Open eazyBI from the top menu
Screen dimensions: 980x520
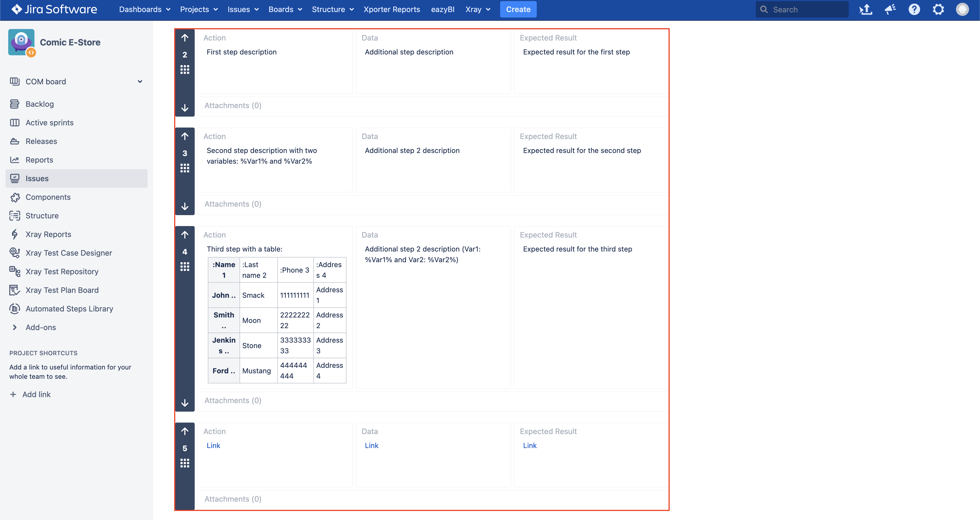coord(442,9)
